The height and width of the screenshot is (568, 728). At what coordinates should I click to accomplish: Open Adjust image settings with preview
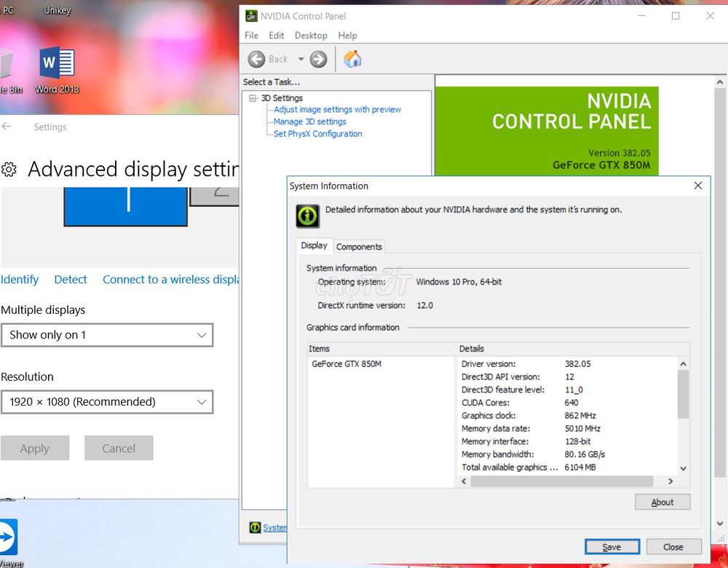click(x=337, y=110)
